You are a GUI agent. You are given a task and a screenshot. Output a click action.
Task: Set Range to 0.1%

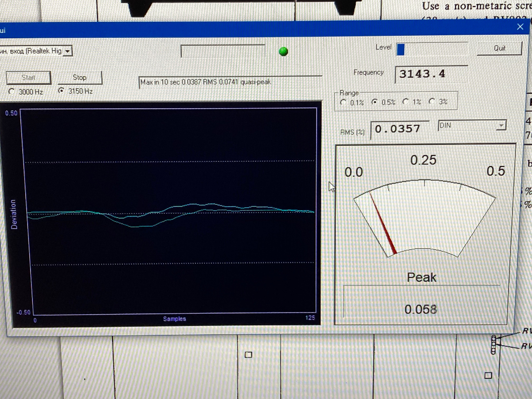pyautogui.click(x=352, y=102)
